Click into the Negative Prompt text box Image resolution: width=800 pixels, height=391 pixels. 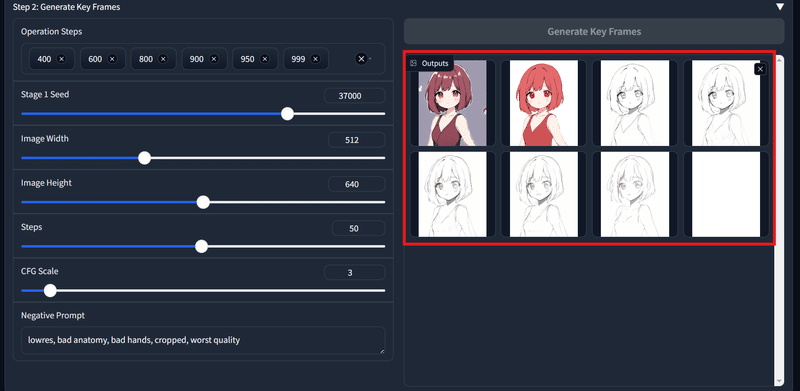point(203,340)
